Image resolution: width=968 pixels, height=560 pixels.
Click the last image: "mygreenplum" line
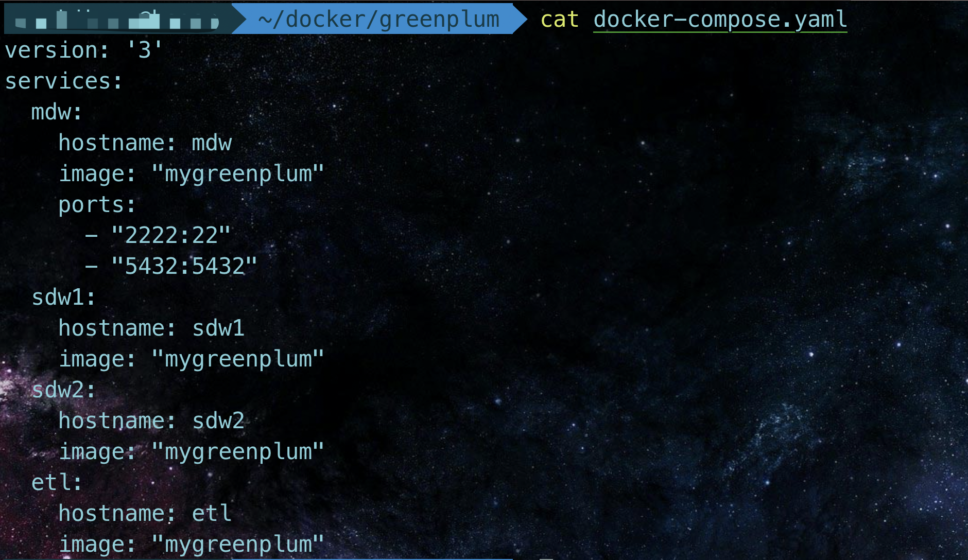pyautogui.click(x=192, y=545)
